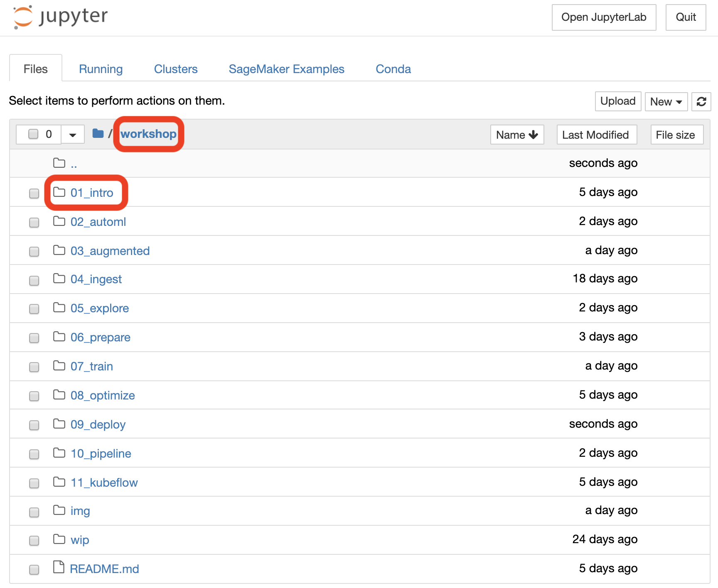Open the wip folder

click(x=80, y=540)
